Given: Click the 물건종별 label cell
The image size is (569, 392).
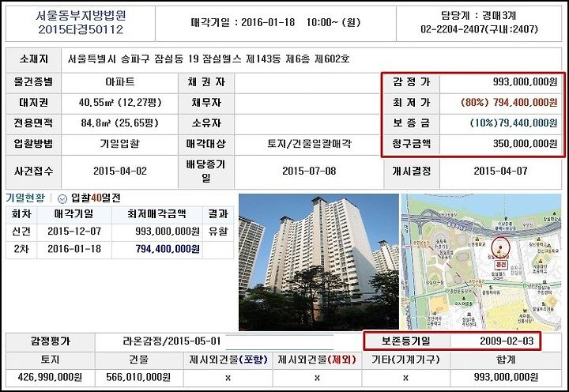Looking at the screenshot, I should [33, 82].
